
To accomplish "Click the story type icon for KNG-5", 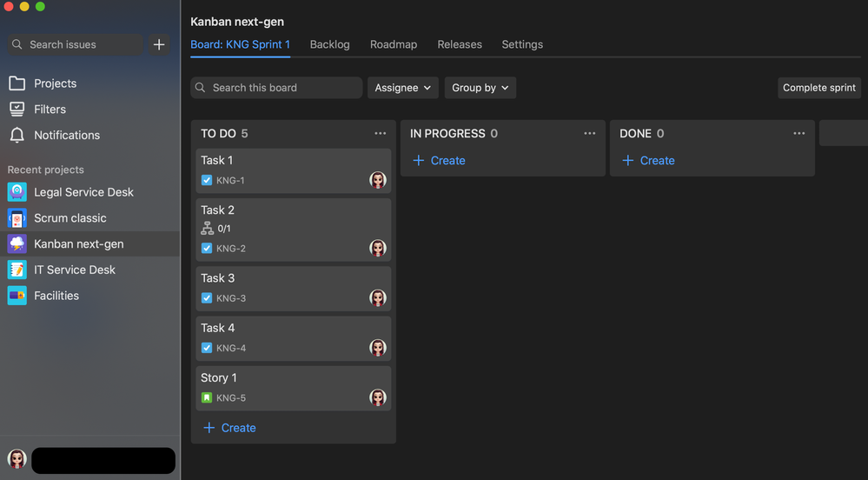I will tap(207, 398).
